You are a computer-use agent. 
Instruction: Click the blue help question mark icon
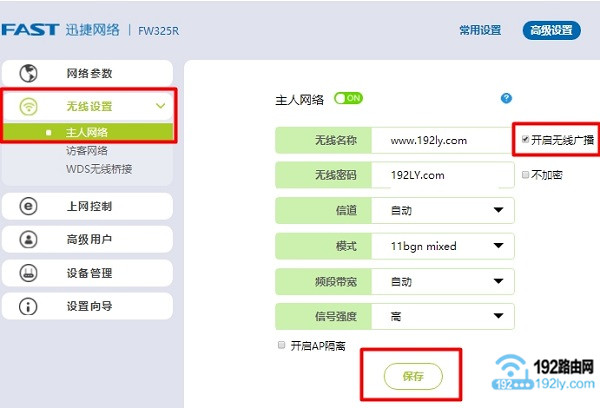506,99
